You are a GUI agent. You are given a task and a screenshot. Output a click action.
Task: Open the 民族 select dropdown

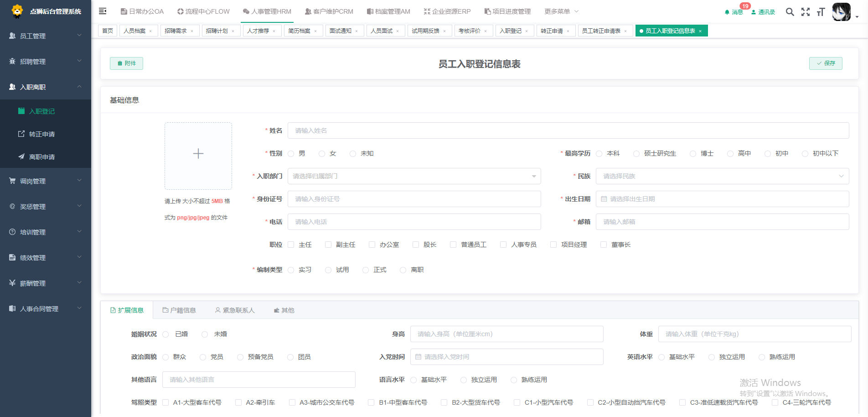[722, 176]
